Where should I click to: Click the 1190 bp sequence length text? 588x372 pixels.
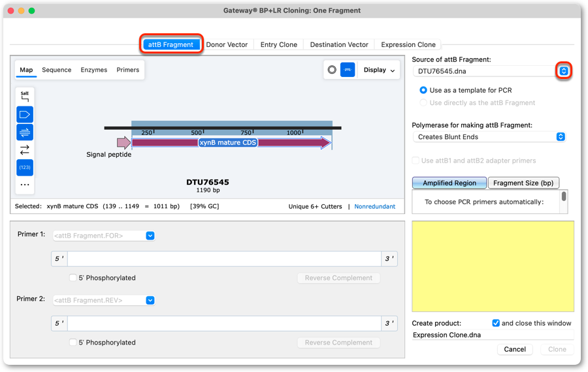[208, 191]
